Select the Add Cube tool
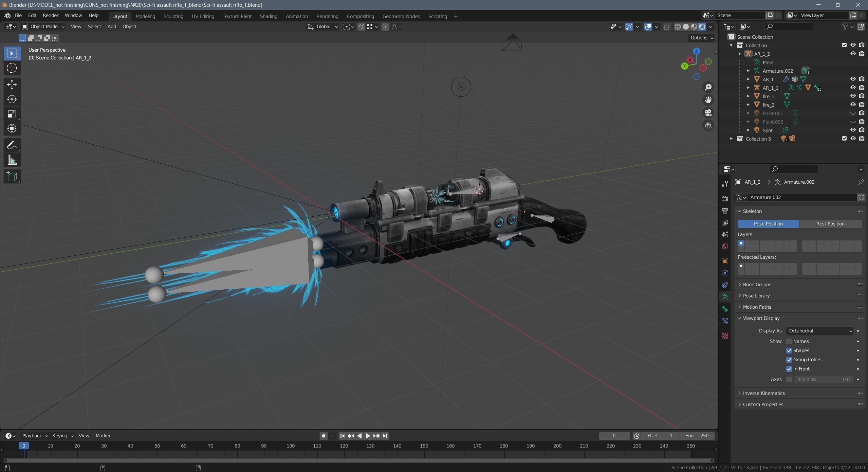This screenshot has height=472, width=868. coord(12,176)
